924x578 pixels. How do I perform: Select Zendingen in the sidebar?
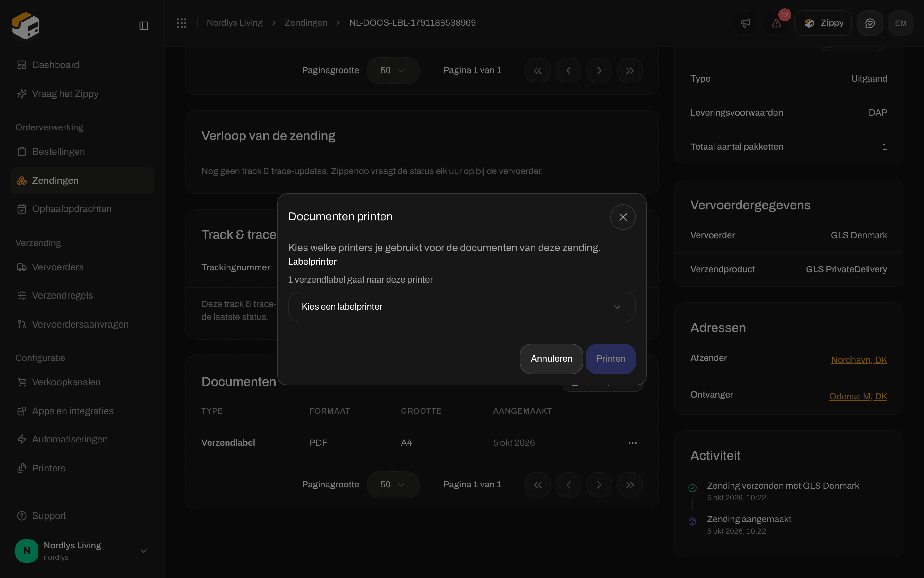pos(82,180)
